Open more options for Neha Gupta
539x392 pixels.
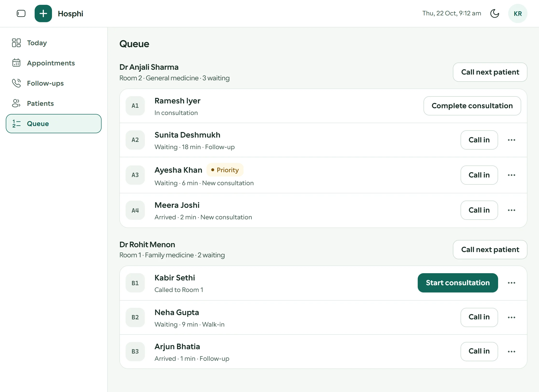[512, 317]
